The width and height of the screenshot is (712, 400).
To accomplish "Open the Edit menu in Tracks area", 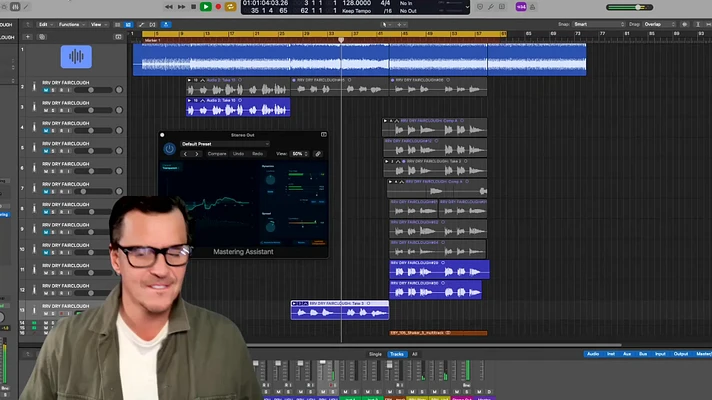I will point(45,25).
